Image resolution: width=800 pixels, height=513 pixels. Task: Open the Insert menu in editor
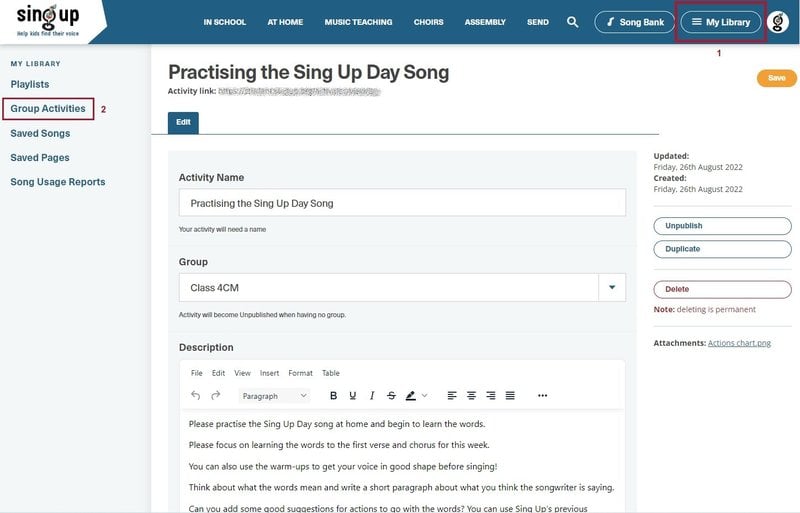pos(269,373)
